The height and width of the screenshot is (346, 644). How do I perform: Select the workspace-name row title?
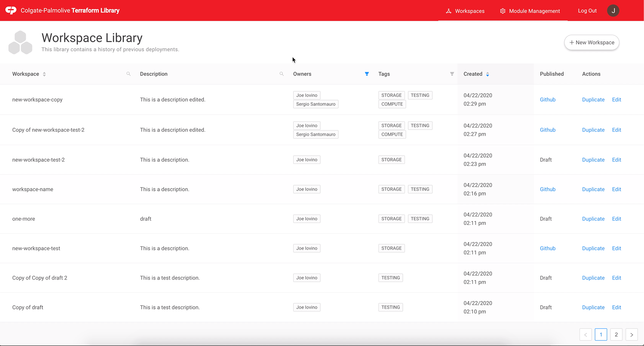click(x=33, y=189)
